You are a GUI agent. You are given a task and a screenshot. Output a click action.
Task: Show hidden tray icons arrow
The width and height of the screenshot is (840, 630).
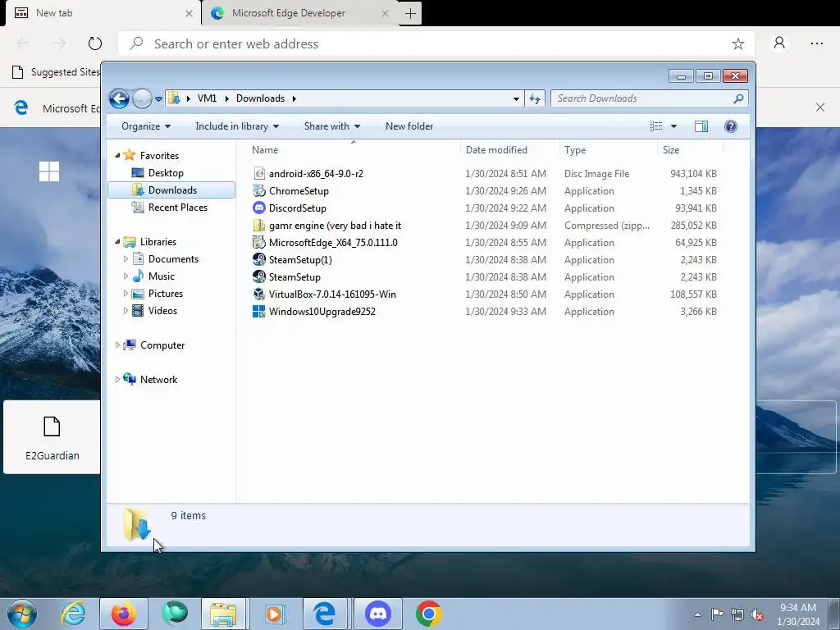(x=697, y=615)
